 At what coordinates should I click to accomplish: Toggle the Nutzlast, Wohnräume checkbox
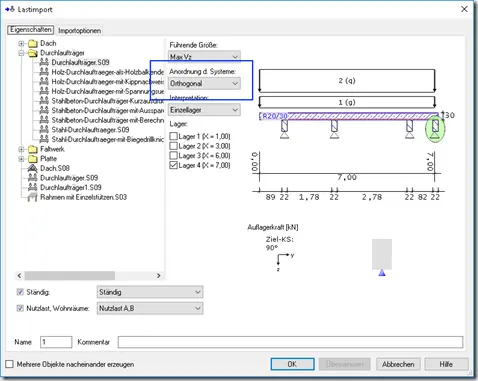tap(20, 308)
